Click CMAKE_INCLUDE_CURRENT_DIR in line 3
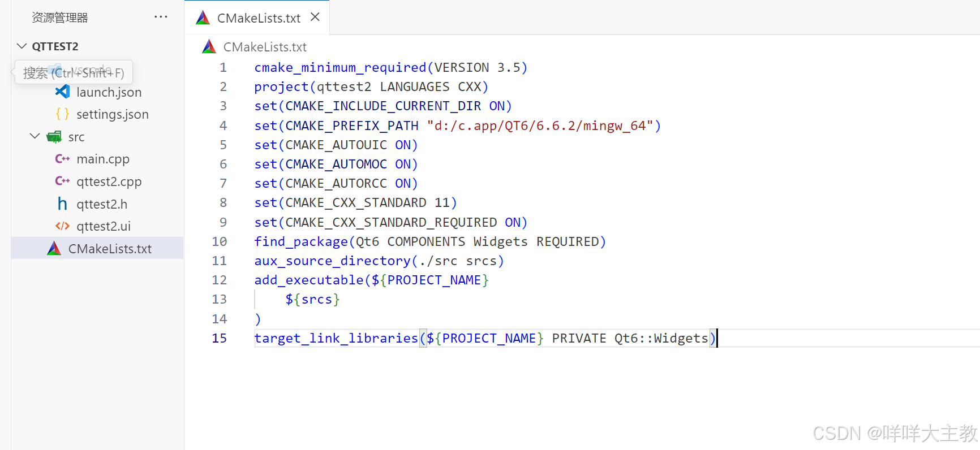The image size is (980, 450). 383,106
